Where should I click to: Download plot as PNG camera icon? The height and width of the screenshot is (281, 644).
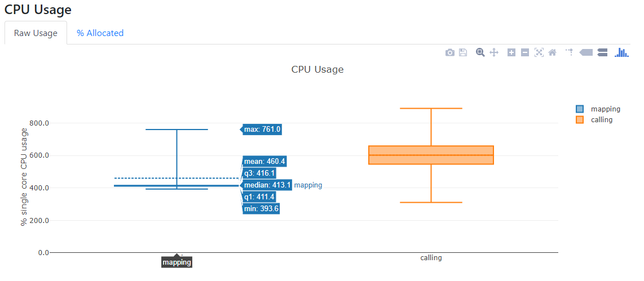[x=449, y=52]
